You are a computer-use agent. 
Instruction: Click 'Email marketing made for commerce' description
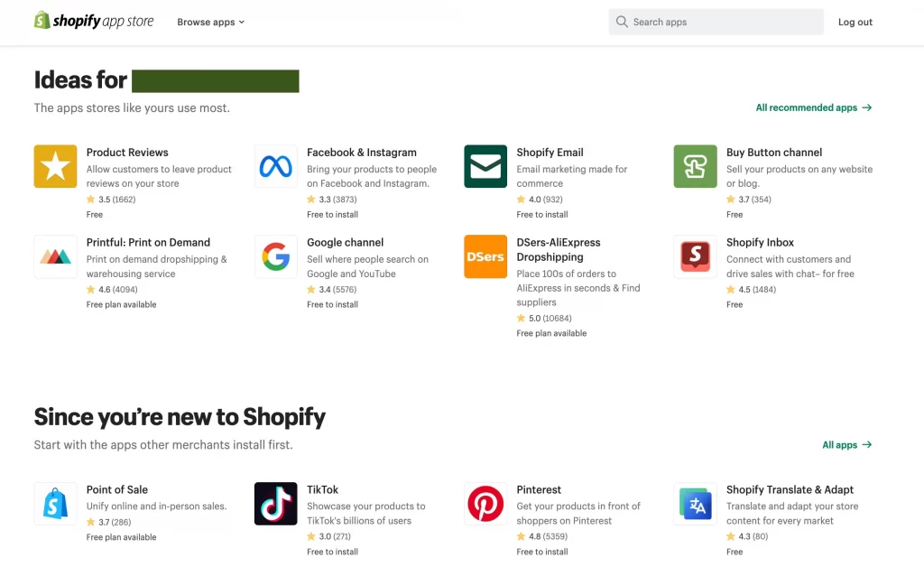tap(571, 176)
